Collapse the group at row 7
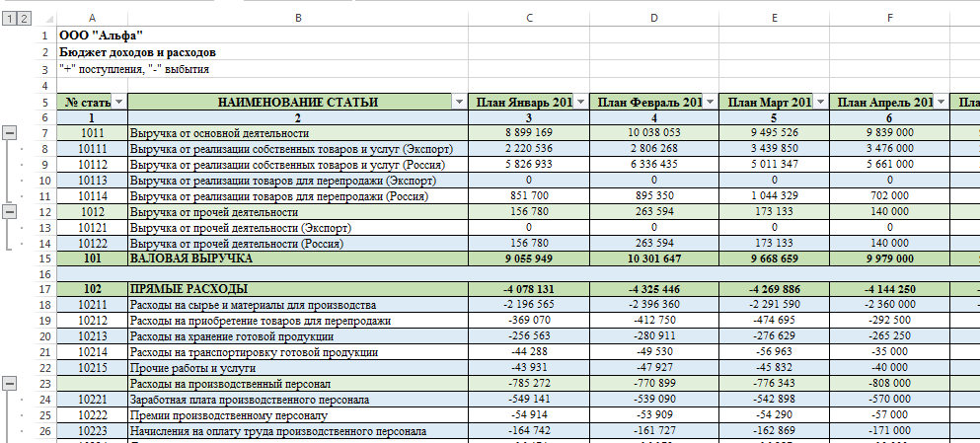 coord(10,133)
